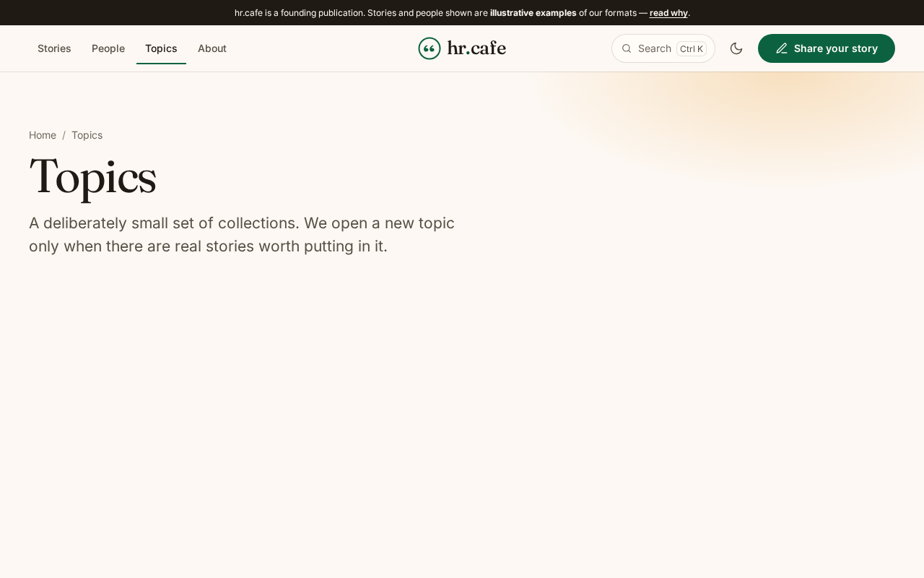Click the hr.cafe wordmark
This screenshot has height=578, width=924.
476,48
